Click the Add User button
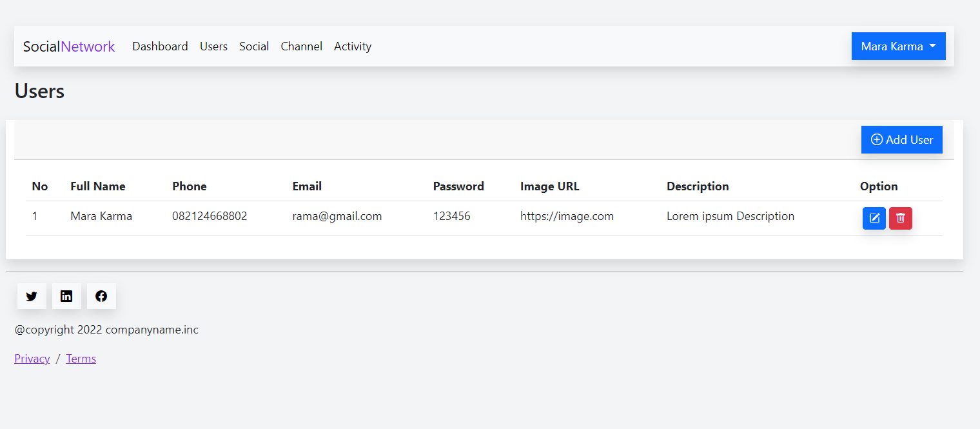 point(902,139)
